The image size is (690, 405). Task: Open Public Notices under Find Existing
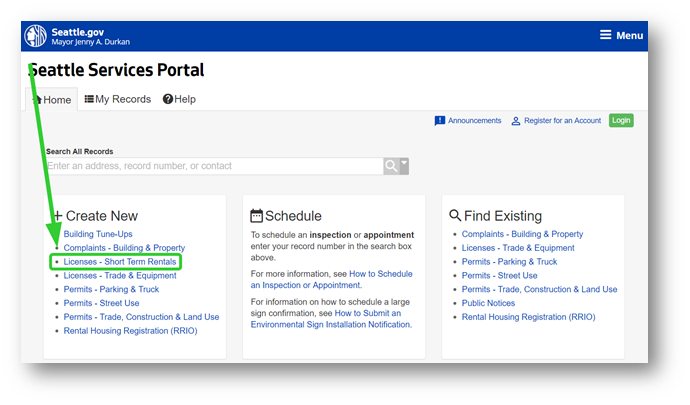point(488,303)
